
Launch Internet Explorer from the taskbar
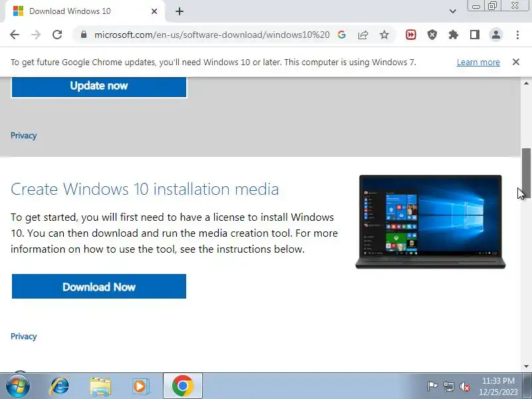59,386
